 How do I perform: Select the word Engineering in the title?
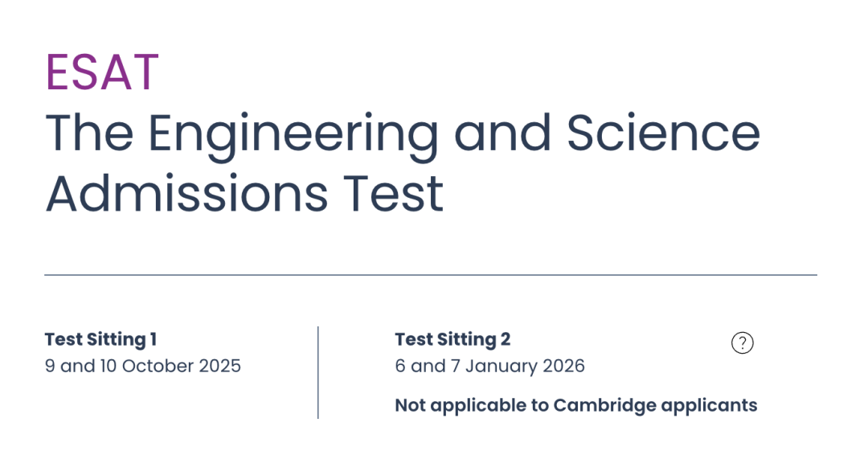point(293,136)
